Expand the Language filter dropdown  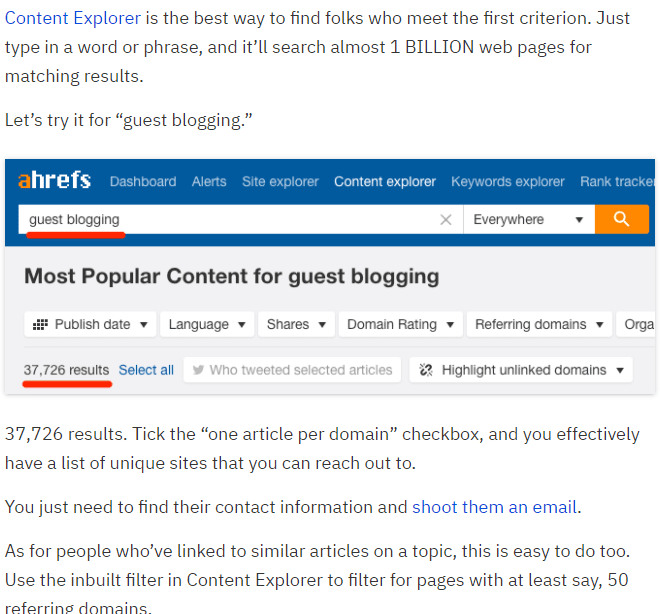click(207, 325)
